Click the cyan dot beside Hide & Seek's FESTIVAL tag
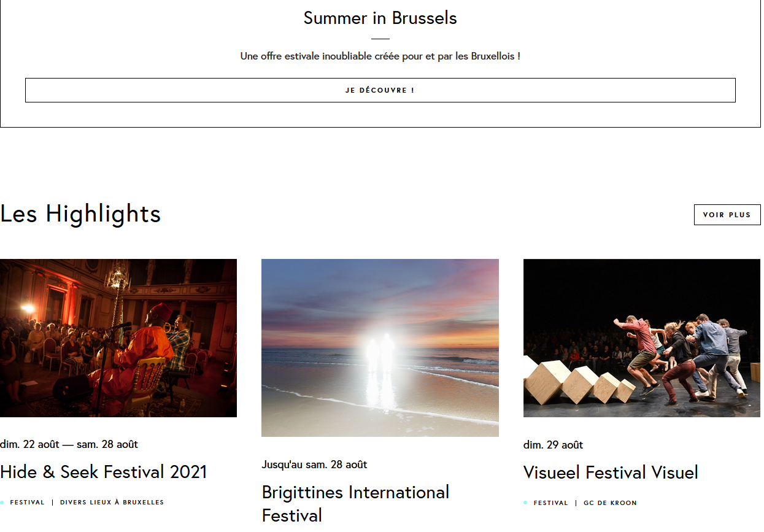The height and width of the screenshot is (532, 764). (x=2, y=503)
